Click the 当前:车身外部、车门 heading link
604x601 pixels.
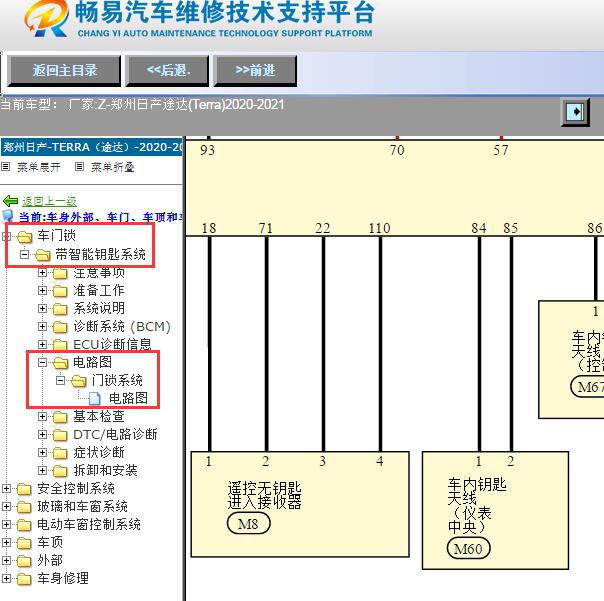[x=101, y=217]
